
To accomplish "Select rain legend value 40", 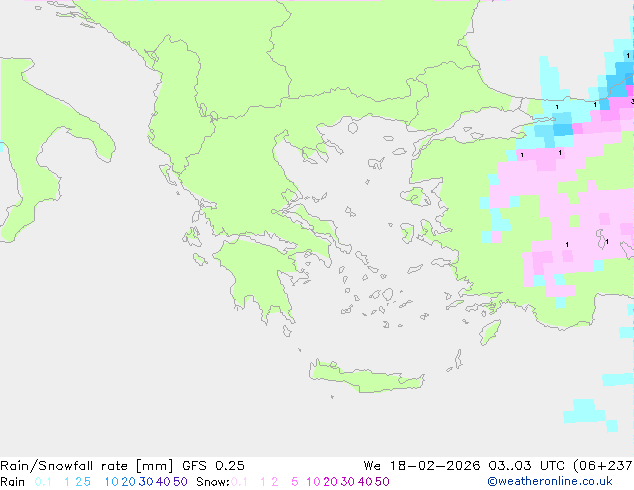I will [163, 482].
